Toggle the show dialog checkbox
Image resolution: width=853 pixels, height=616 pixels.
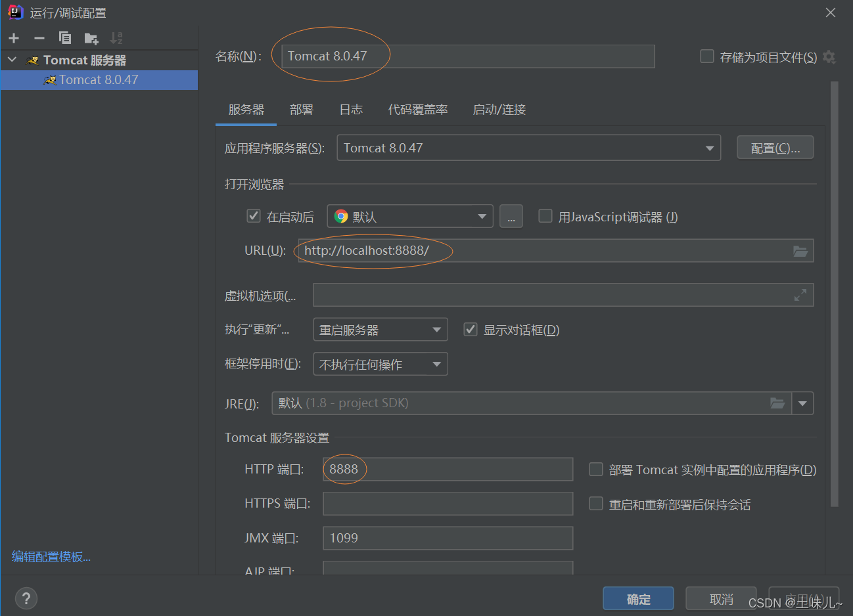(x=471, y=330)
